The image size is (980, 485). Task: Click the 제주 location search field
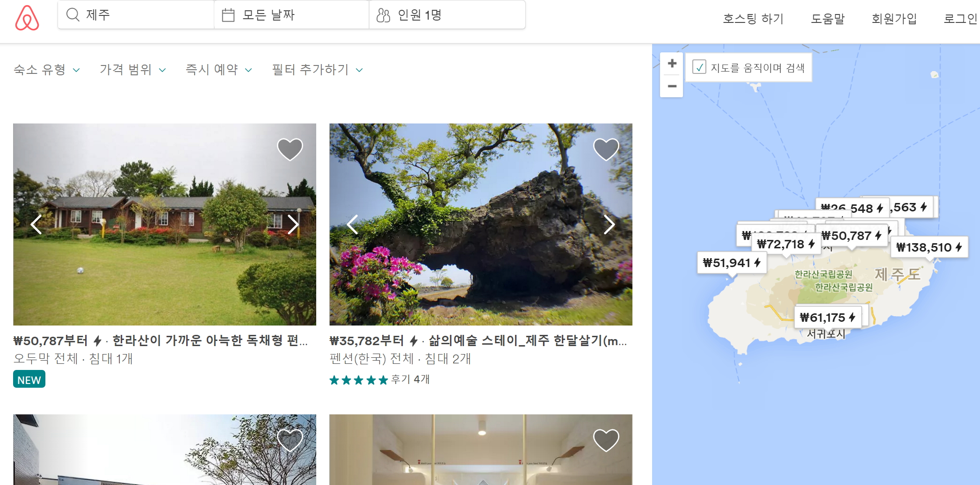click(x=136, y=15)
